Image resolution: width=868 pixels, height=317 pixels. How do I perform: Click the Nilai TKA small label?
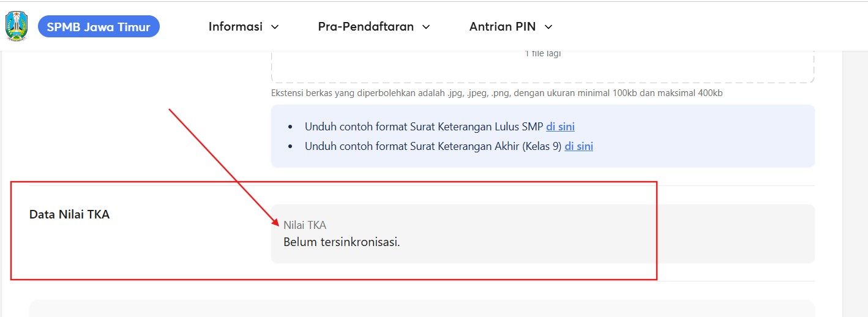coord(305,225)
